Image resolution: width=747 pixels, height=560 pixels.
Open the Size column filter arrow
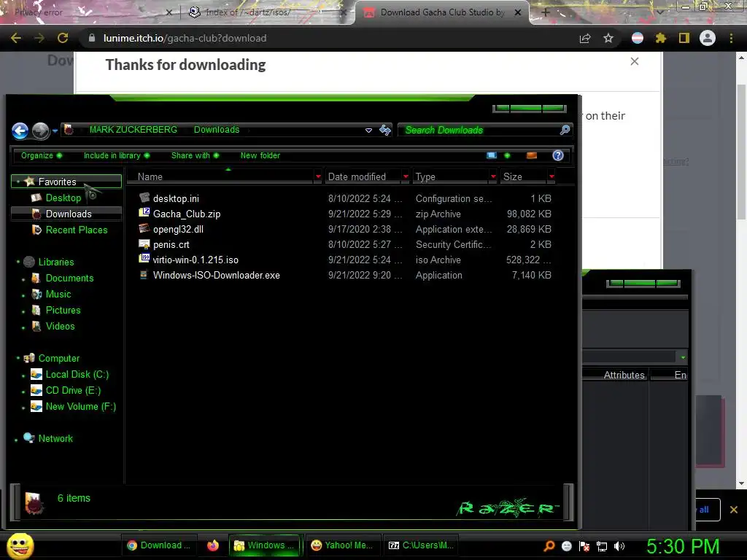tap(551, 176)
